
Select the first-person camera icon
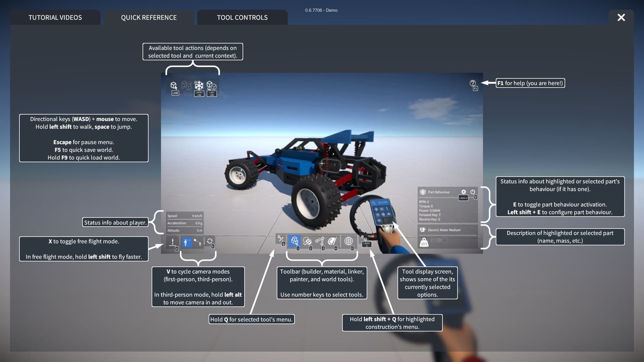click(x=186, y=242)
